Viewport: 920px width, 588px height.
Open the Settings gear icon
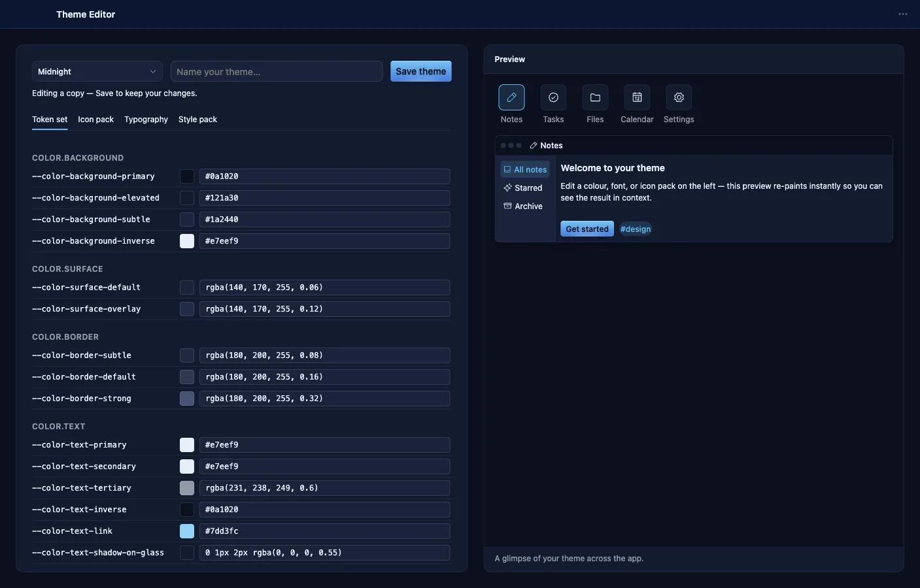pyautogui.click(x=679, y=97)
